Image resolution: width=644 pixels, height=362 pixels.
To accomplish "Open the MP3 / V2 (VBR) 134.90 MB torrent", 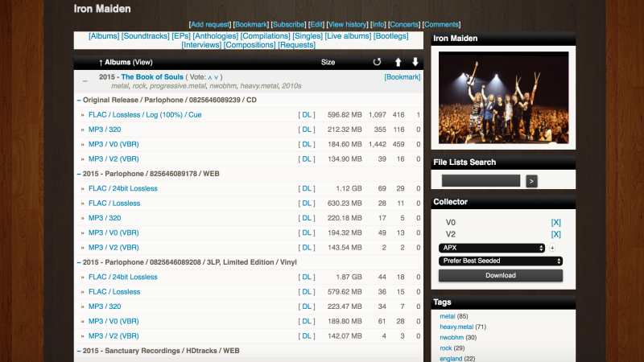I will tap(114, 159).
